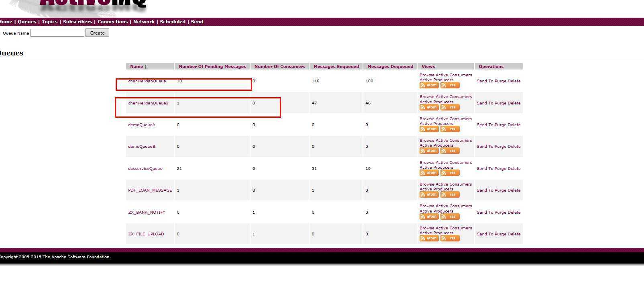
Task: Sort by Number Of Pending Messages header
Action: click(x=212, y=67)
